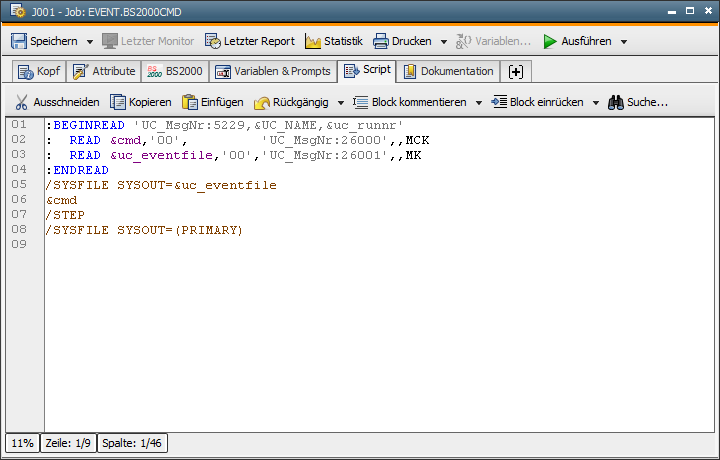Click the Einfügen clipboard icon
This screenshot has width=720, height=460.
[x=190, y=102]
